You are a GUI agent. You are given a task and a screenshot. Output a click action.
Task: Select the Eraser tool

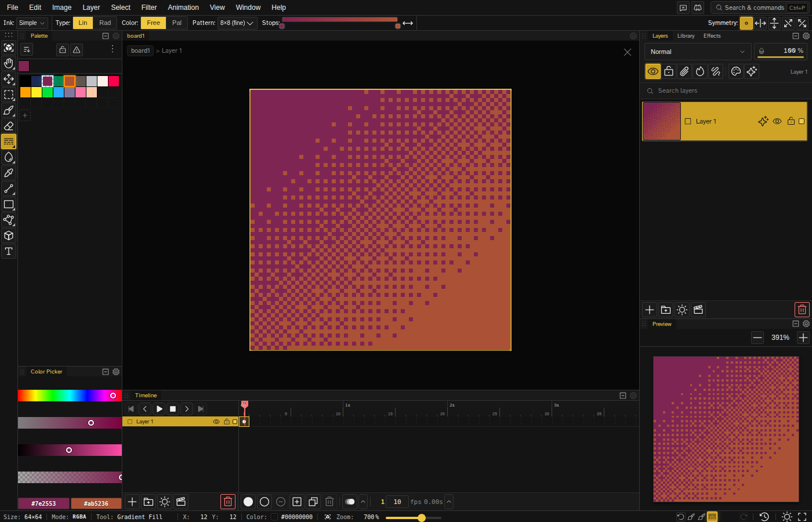tap(9, 126)
